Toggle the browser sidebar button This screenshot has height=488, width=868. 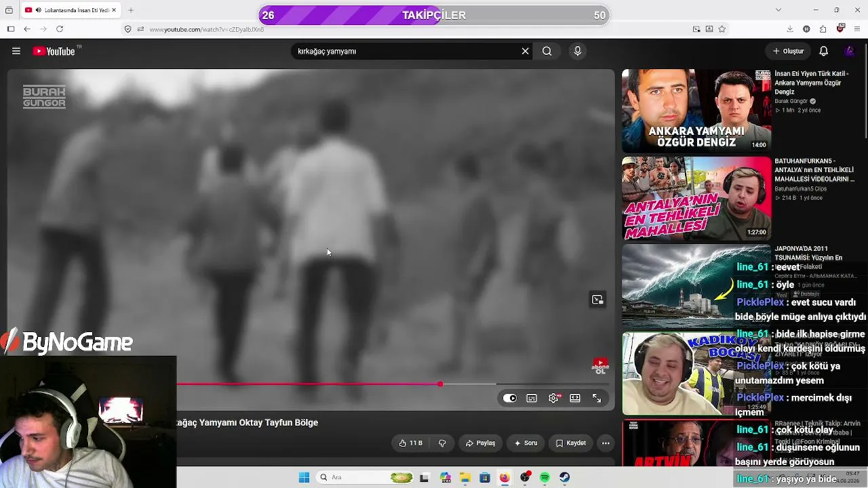pyautogui.click(x=10, y=29)
